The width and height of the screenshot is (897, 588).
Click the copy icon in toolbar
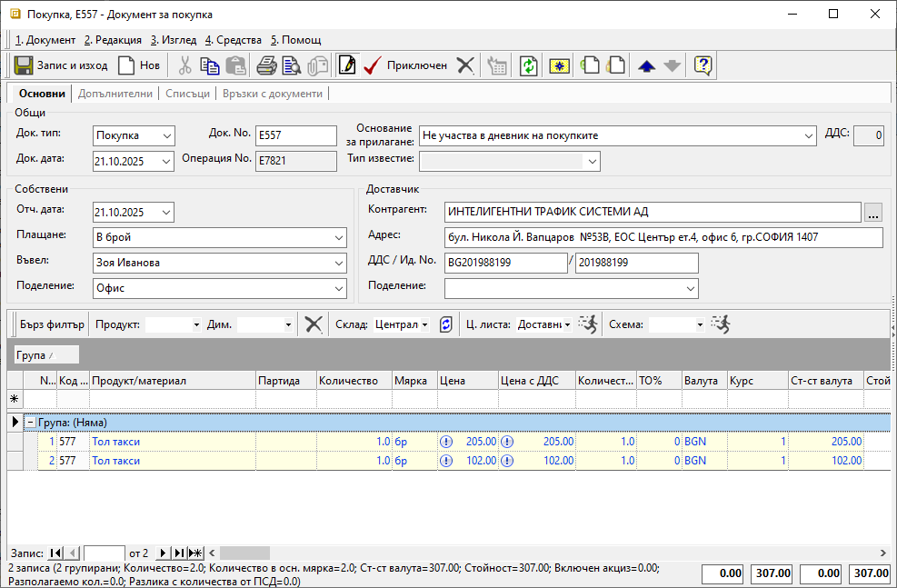[210, 65]
